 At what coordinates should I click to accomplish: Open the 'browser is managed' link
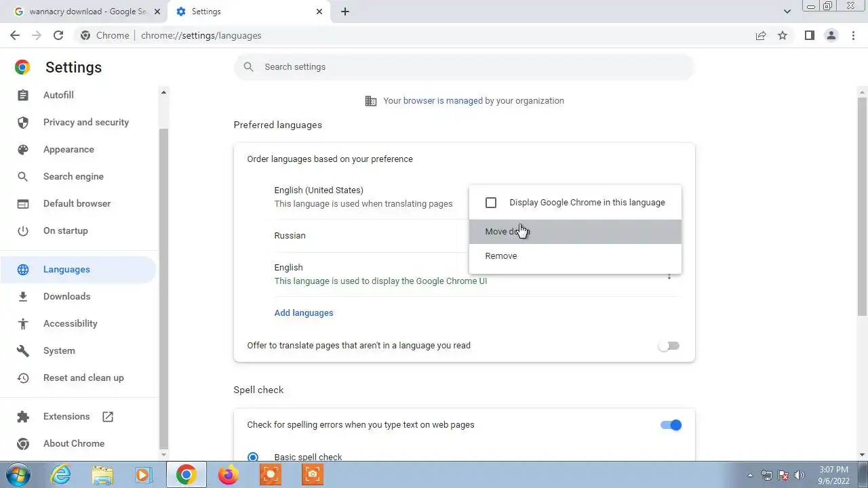[x=443, y=101]
